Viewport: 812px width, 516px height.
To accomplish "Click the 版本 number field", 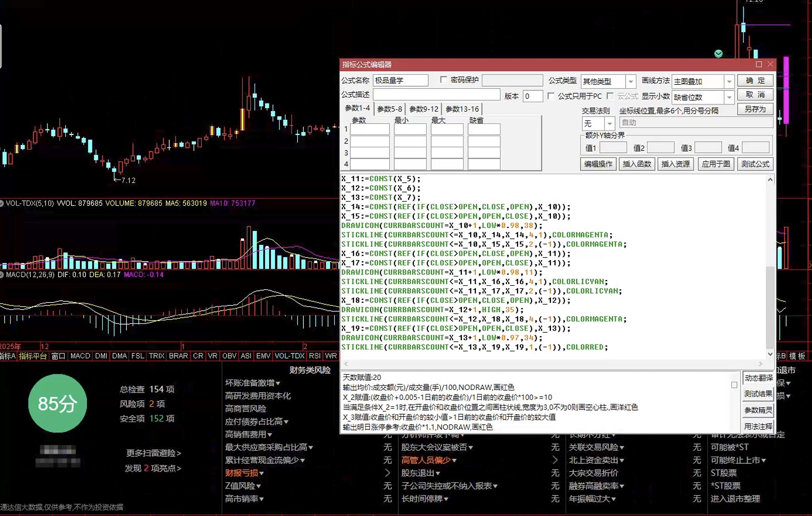I will click(x=533, y=96).
